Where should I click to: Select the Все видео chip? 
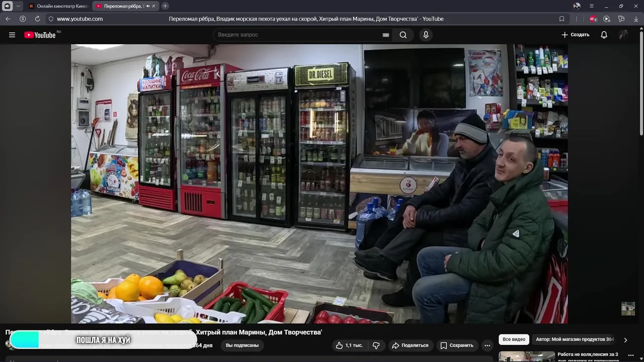click(x=514, y=339)
